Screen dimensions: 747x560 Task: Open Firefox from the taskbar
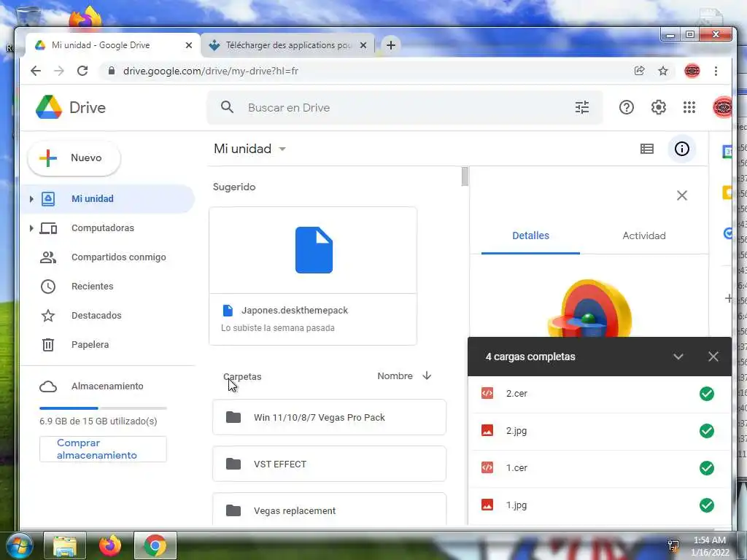click(x=110, y=545)
